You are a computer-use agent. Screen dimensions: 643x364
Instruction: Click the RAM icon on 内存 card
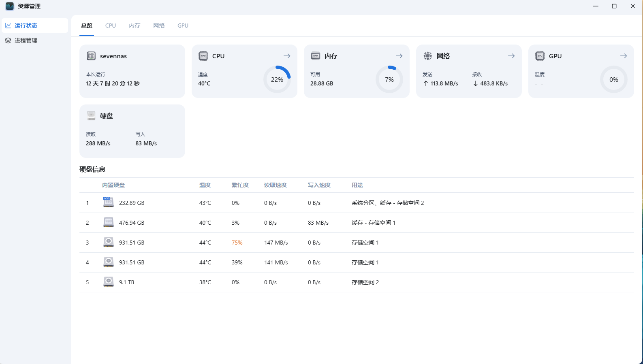pyautogui.click(x=316, y=56)
